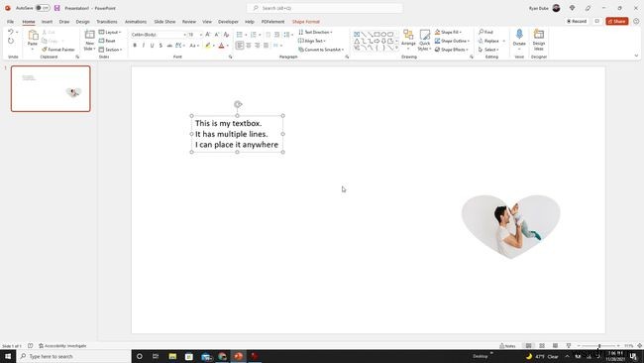Open the Layout dropdown
644x363 pixels.
[x=110, y=32]
